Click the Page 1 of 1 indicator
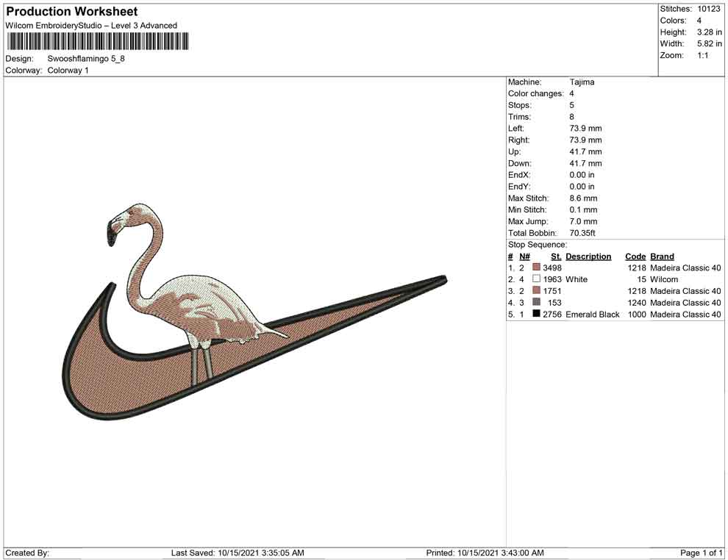The height and width of the screenshot is (560, 728). 701,553
